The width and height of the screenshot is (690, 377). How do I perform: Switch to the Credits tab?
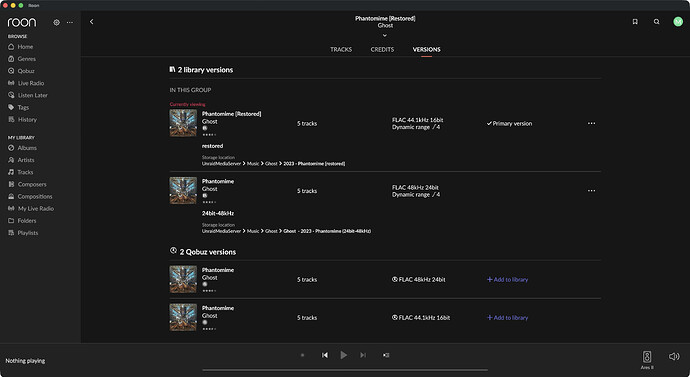(382, 49)
